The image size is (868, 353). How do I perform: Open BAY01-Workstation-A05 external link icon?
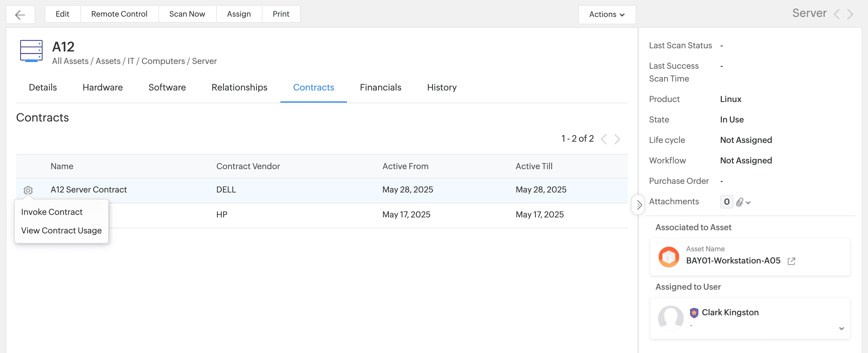point(791,261)
